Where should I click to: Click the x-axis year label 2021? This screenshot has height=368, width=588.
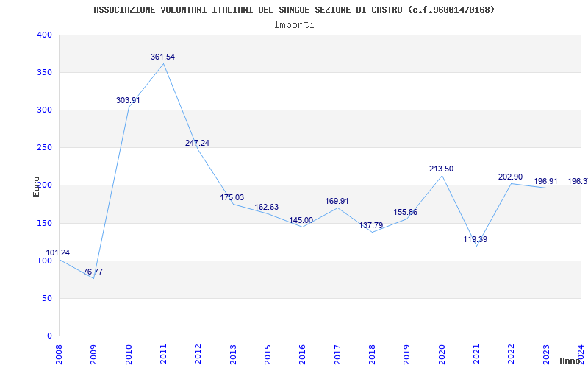pyautogui.click(x=476, y=355)
